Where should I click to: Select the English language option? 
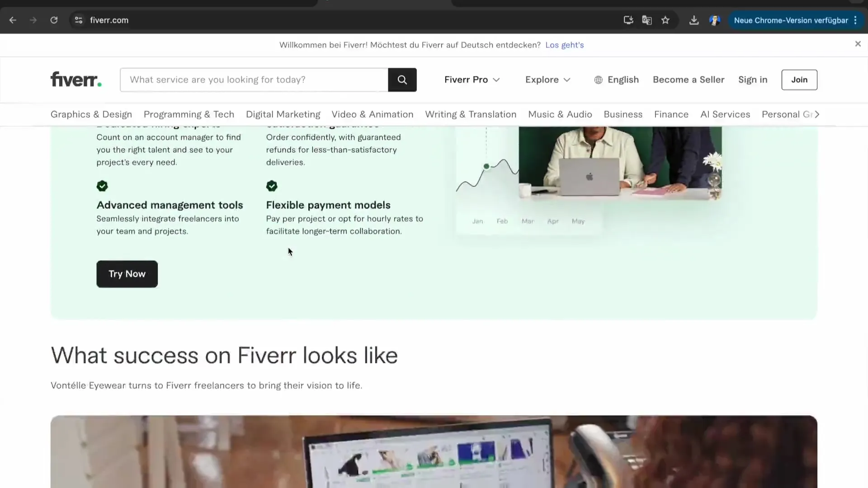616,80
